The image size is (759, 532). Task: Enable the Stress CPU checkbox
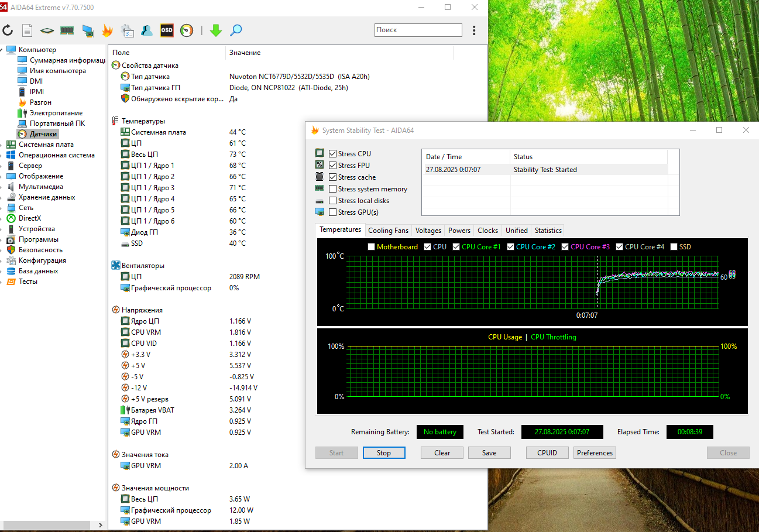click(333, 154)
